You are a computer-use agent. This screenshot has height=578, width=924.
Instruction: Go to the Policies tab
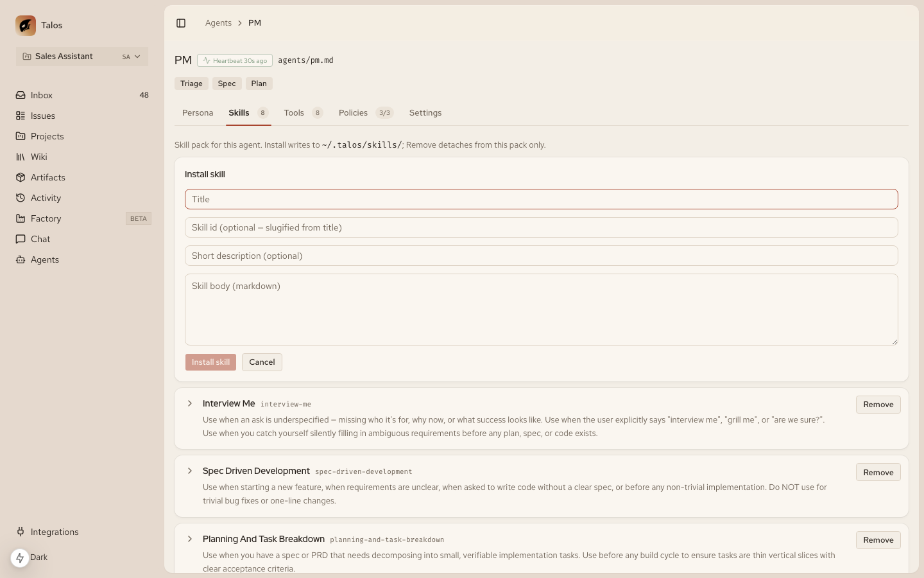366,113
